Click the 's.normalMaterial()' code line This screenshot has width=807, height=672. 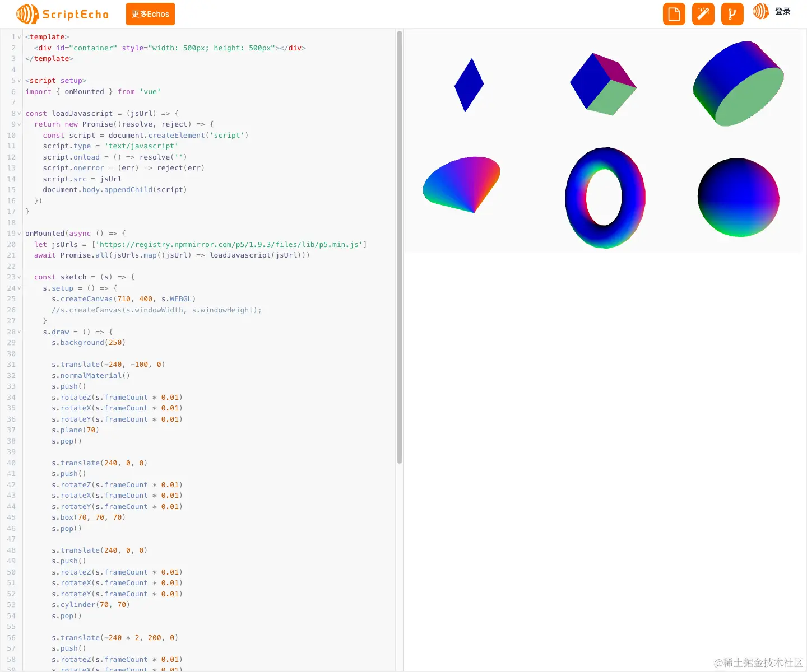tap(91, 376)
